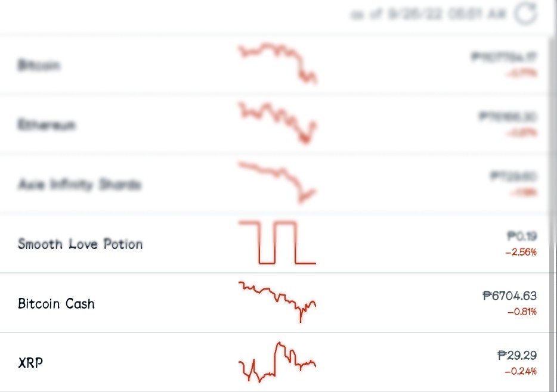
Task: Open the XRP coin name
Action: tap(30, 363)
